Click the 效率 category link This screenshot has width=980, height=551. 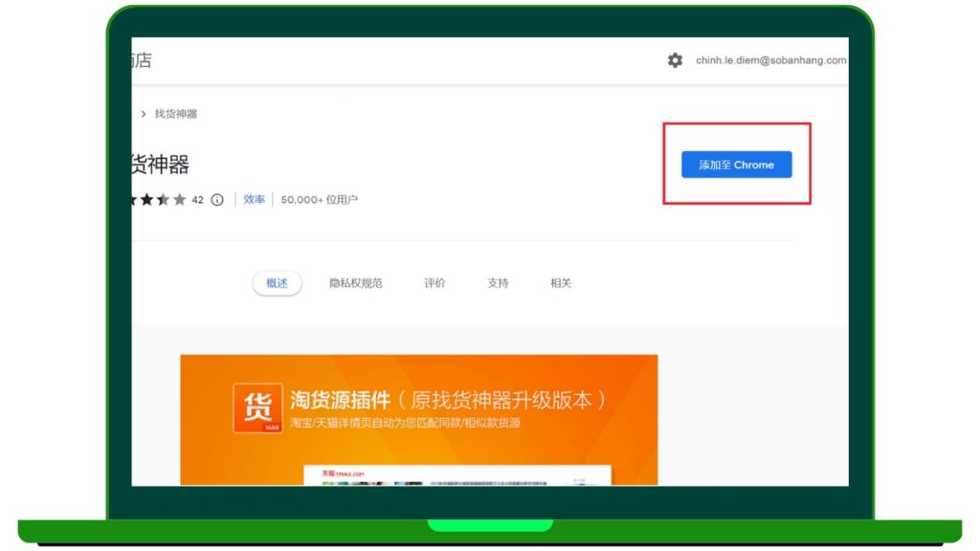click(254, 199)
